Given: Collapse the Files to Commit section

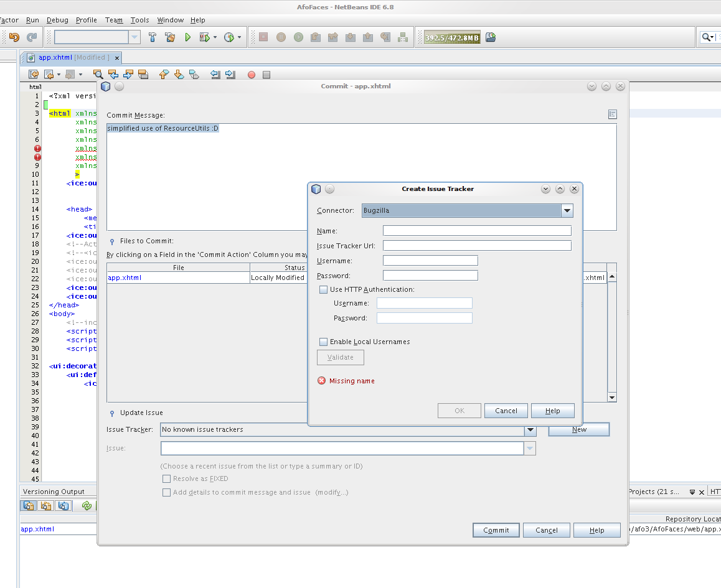Looking at the screenshot, I should coord(111,241).
